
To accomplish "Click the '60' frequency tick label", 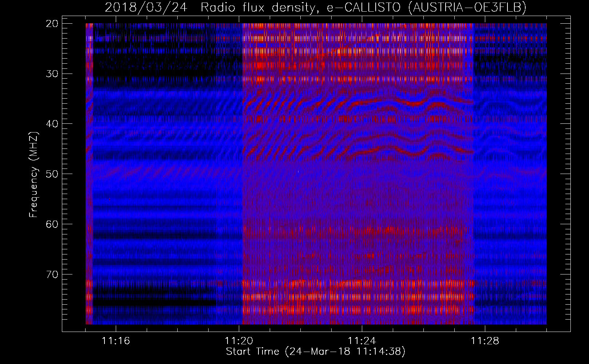I will pos(52,224).
